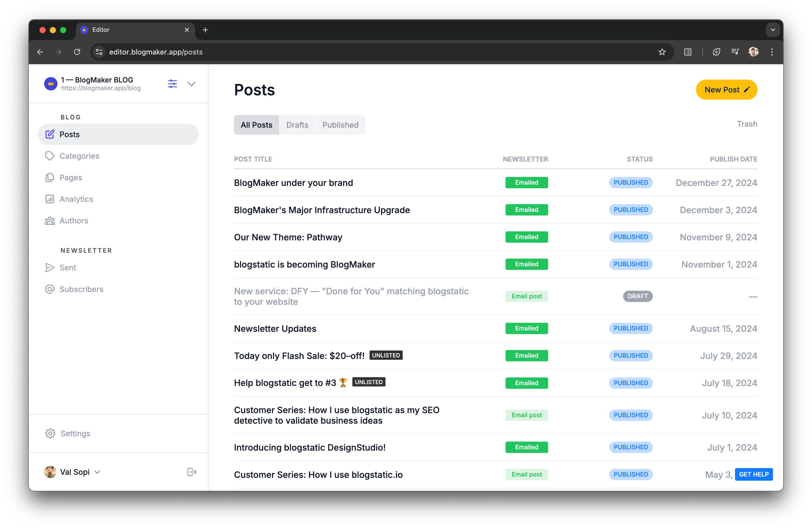
Task: Switch to the Published tab
Action: coord(340,125)
